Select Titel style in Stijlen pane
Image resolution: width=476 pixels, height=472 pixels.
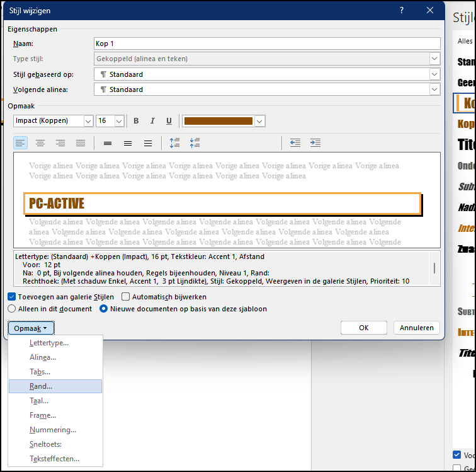[466, 144]
